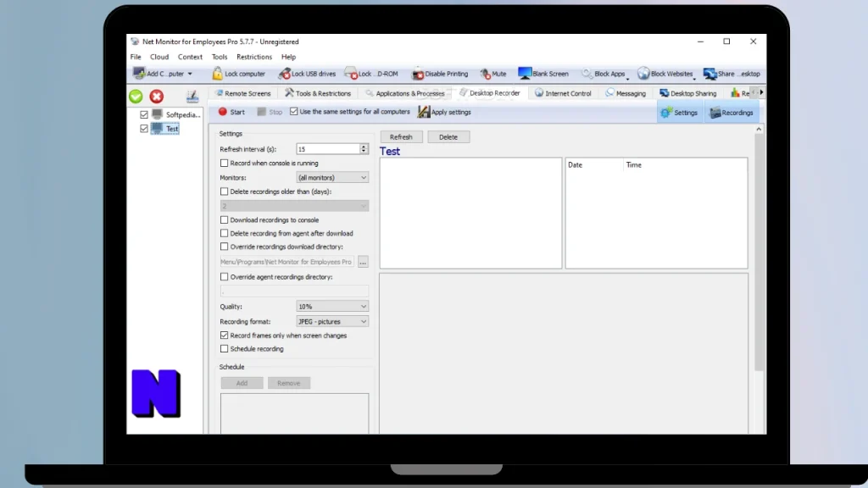Open the Settings gear view
This screenshot has height=488, width=868.
coord(679,113)
